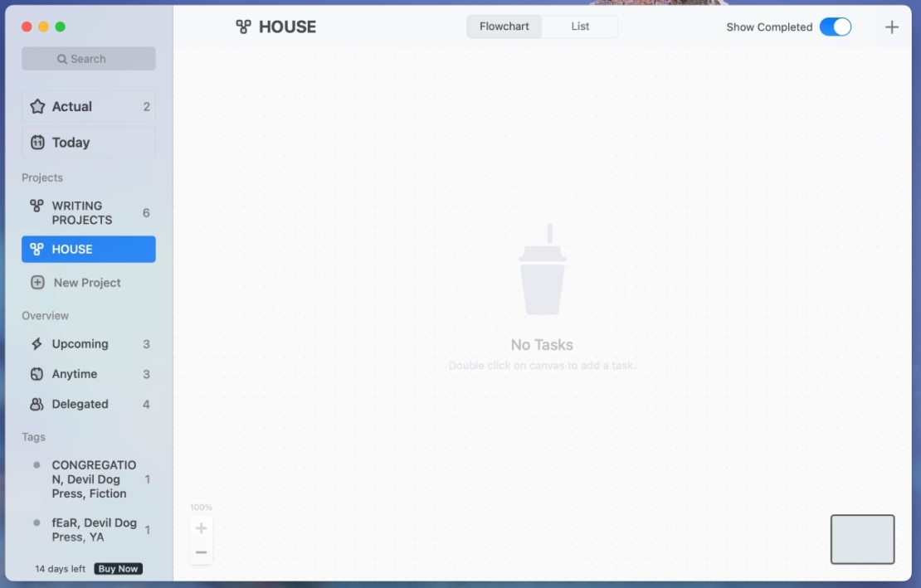921x588 pixels.
Task: Select the Flowchart tab
Action: (x=504, y=27)
